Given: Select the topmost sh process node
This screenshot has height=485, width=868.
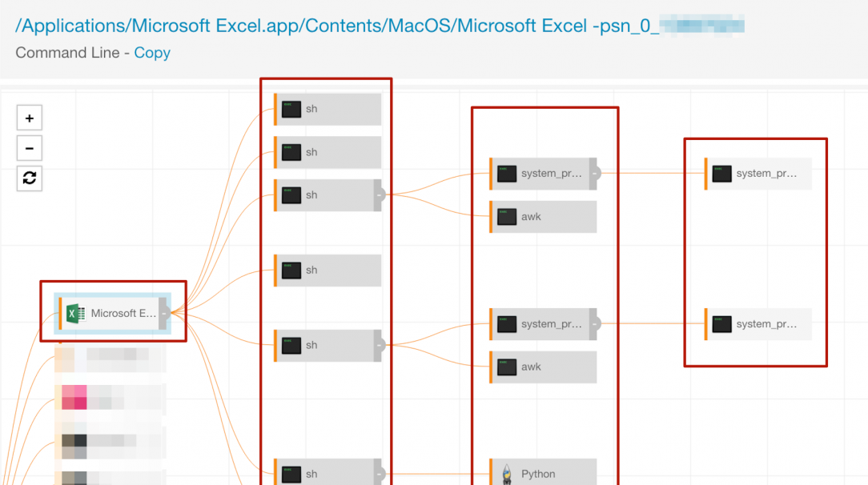Looking at the screenshot, I should point(328,109).
